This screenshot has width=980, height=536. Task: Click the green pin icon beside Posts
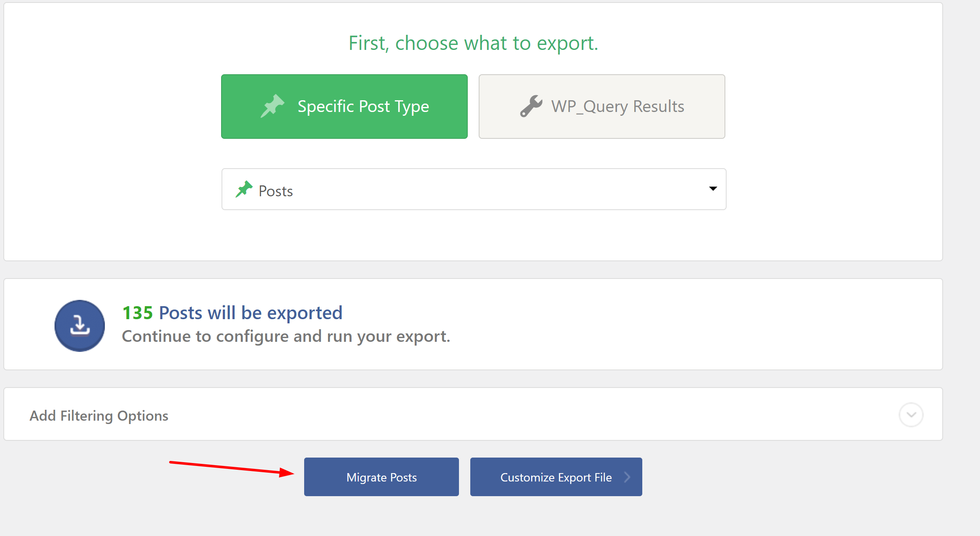244,189
